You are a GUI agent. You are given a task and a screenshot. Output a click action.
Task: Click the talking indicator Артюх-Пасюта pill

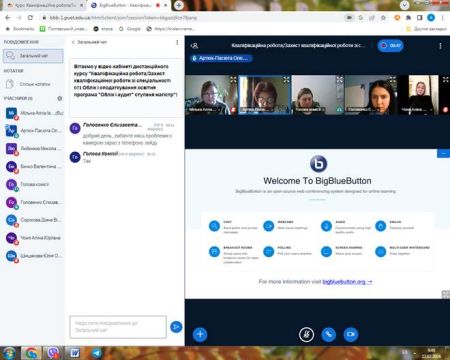pyautogui.click(x=221, y=58)
